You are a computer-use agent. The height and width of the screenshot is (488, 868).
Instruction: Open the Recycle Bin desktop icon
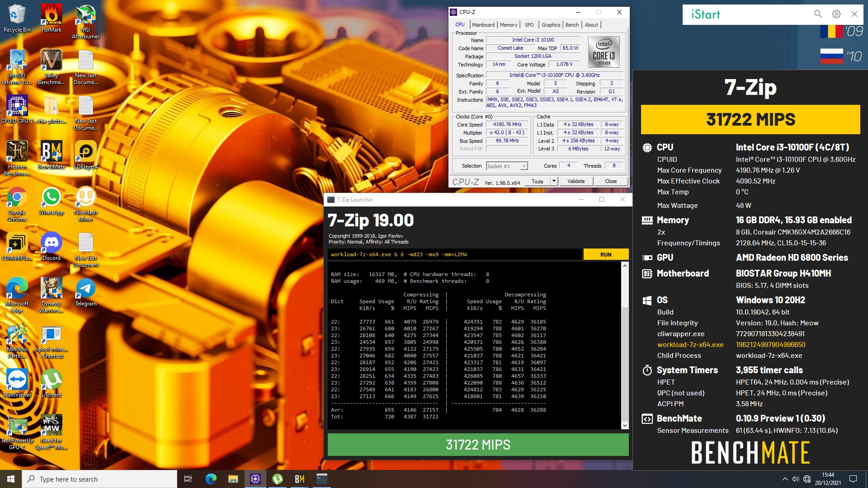17,18
